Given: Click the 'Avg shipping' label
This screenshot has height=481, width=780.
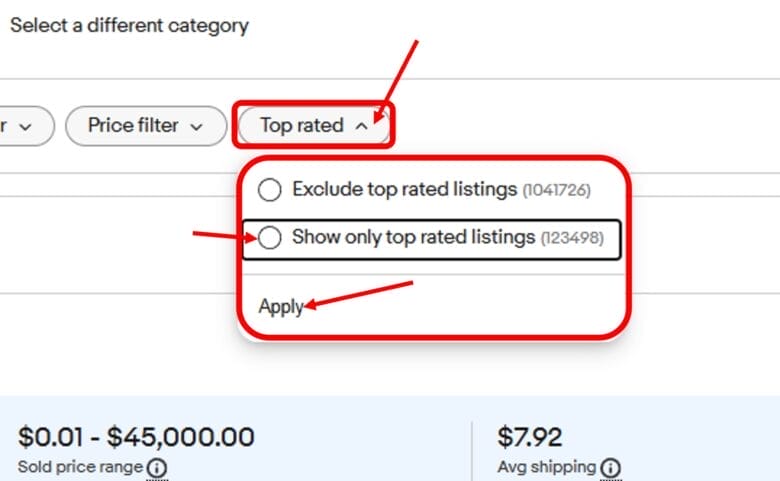Looking at the screenshot, I should point(547,467).
